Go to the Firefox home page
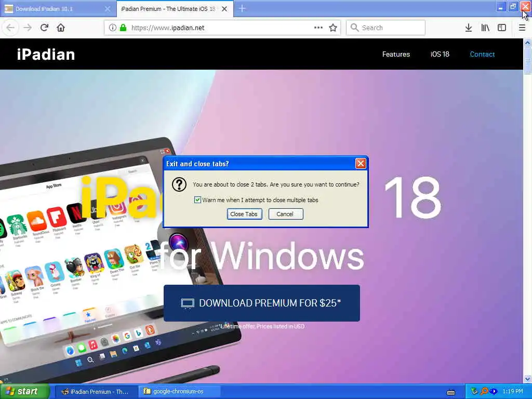 click(61, 28)
